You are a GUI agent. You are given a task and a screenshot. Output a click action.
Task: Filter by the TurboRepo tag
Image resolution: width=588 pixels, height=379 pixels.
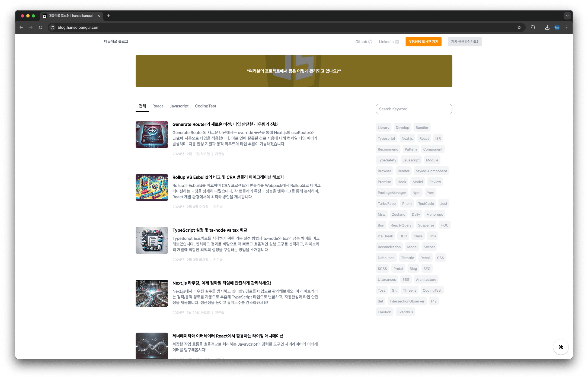[387, 203]
